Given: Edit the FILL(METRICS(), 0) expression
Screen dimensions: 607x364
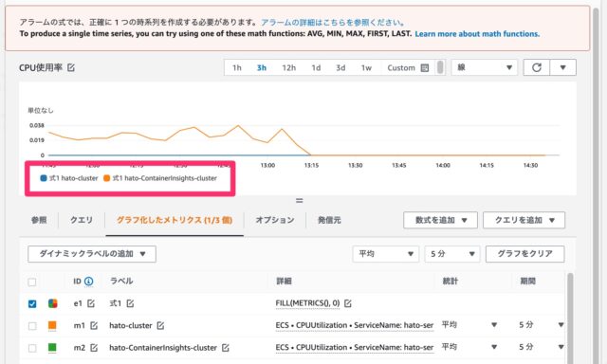Looking at the screenshot, I should pos(348,303).
